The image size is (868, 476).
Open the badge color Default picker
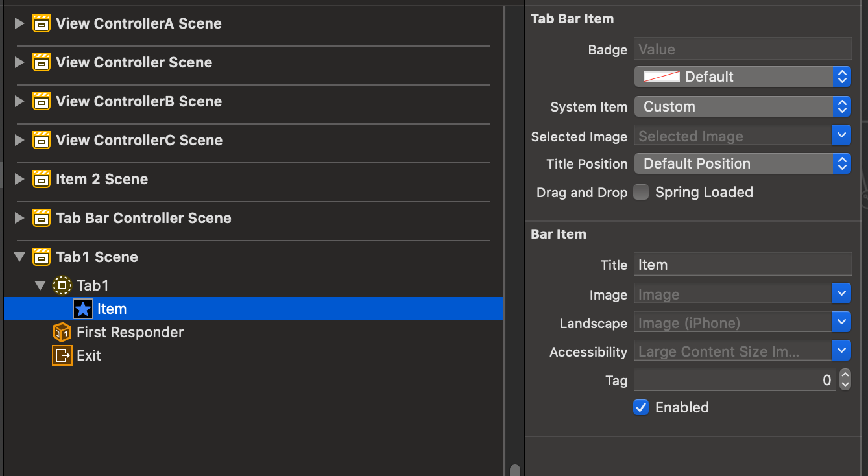point(742,77)
